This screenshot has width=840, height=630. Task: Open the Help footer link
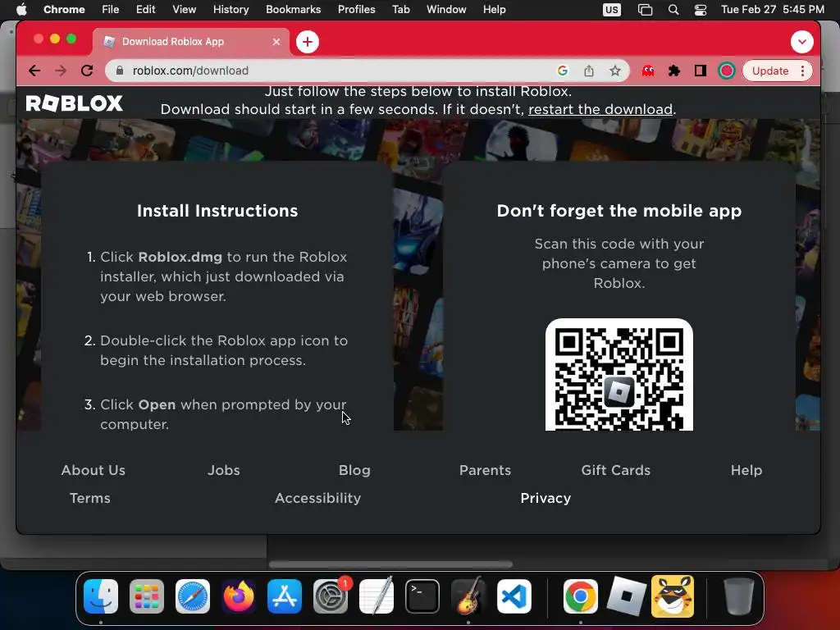coord(746,470)
